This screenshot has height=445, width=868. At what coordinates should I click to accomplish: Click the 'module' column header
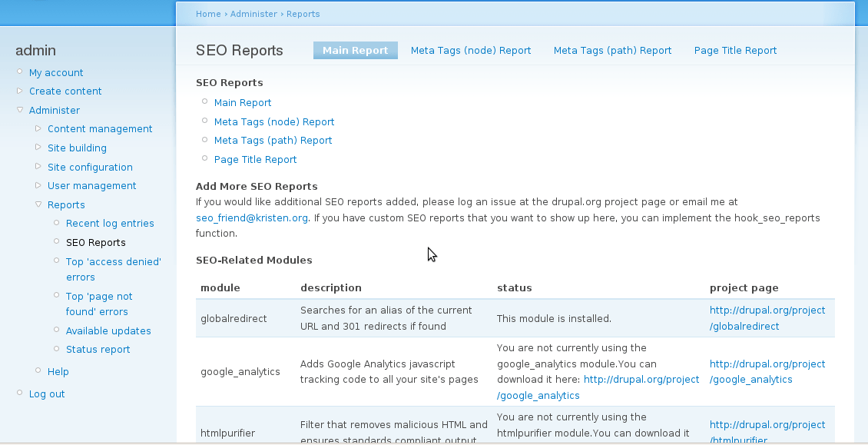(x=220, y=287)
